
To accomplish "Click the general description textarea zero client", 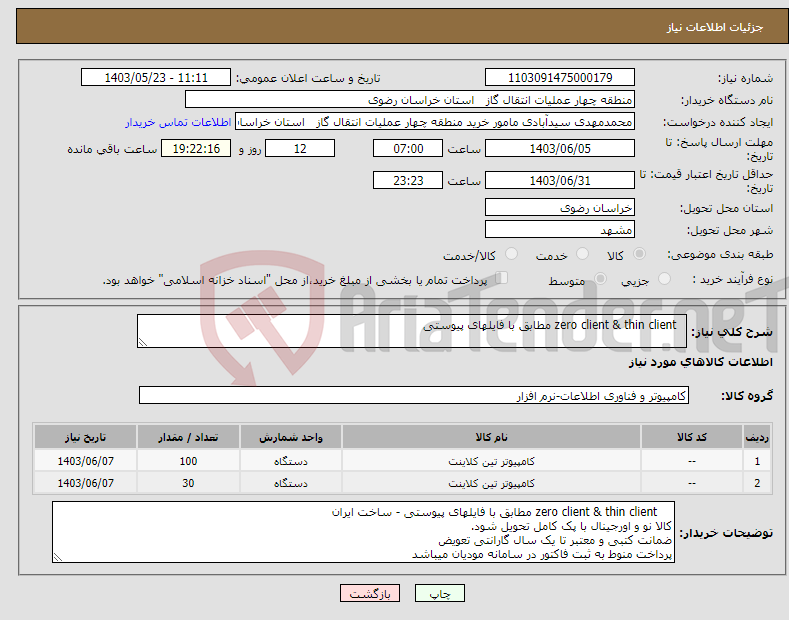I will 412,331.
